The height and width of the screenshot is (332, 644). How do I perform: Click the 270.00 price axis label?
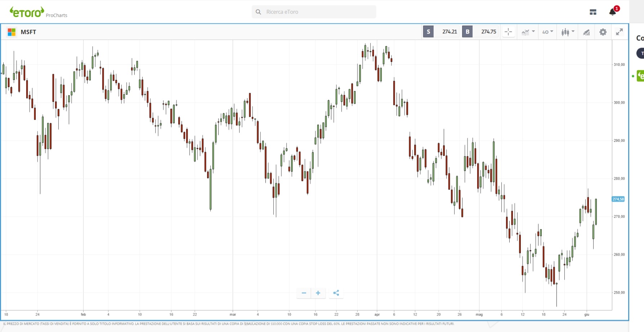point(619,217)
